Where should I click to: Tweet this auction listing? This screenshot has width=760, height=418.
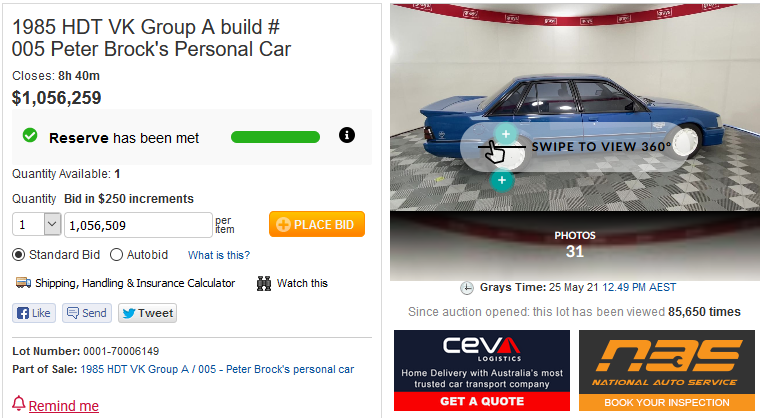pyautogui.click(x=147, y=313)
